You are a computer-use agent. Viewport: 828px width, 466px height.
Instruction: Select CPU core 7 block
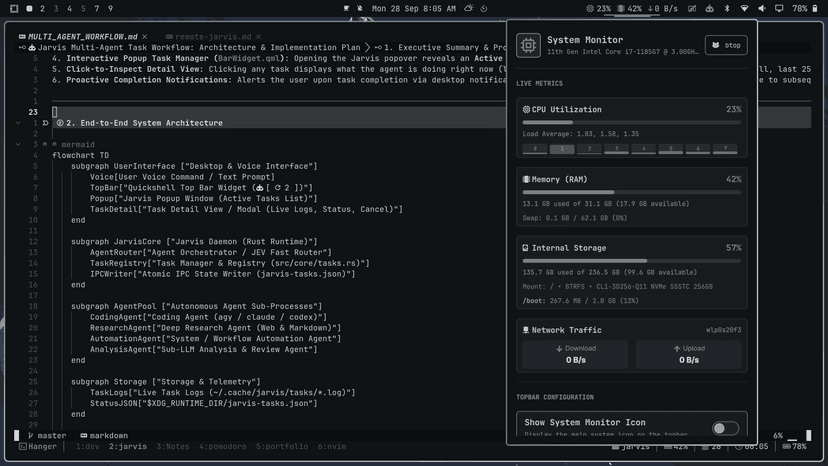pos(725,149)
